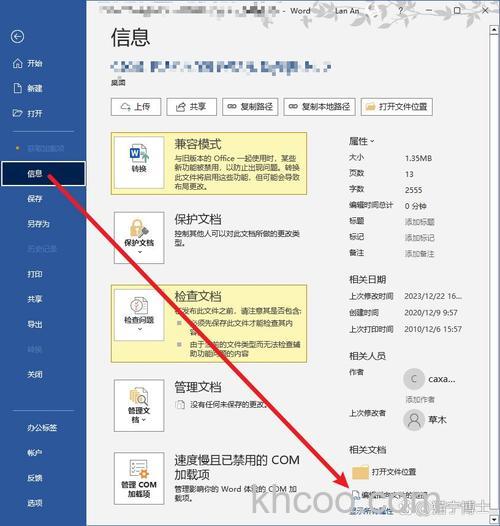This screenshot has width=500, height=526.
Task: Open the 保护文档 lock dropdown
Action: (x=139, y=238)
